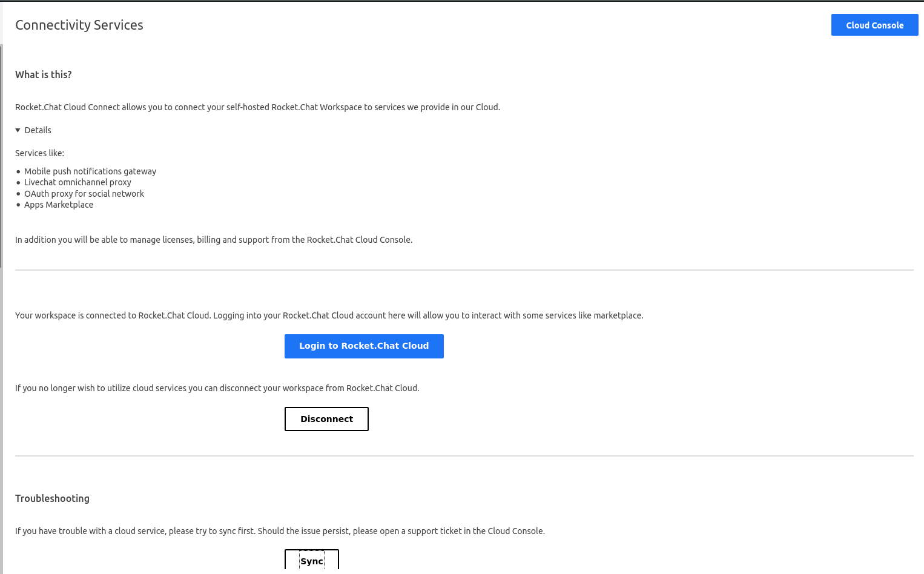Click the 'Your workspace is connected' paragraph
This screenshot has height=574, width=924.
(x=329, y=315)
